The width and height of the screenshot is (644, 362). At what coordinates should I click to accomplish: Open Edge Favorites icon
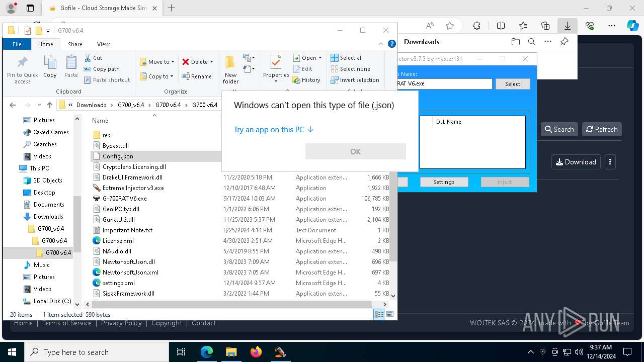523,26
